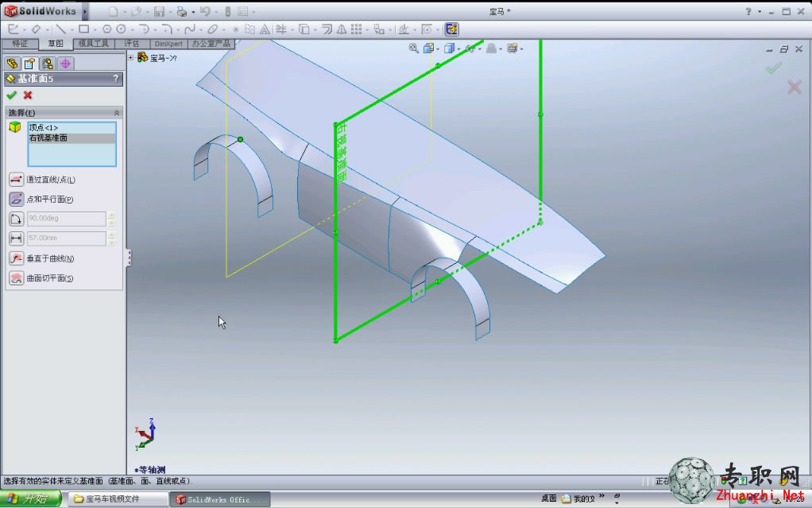Screen dimensions: 812x508
Task: Cancel with the viewport corner red X
Action: pyautogui.click(x=794, y=87)
